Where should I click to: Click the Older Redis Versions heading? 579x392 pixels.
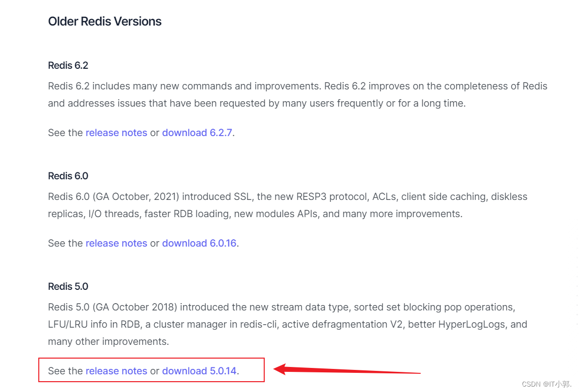point(105,22)
